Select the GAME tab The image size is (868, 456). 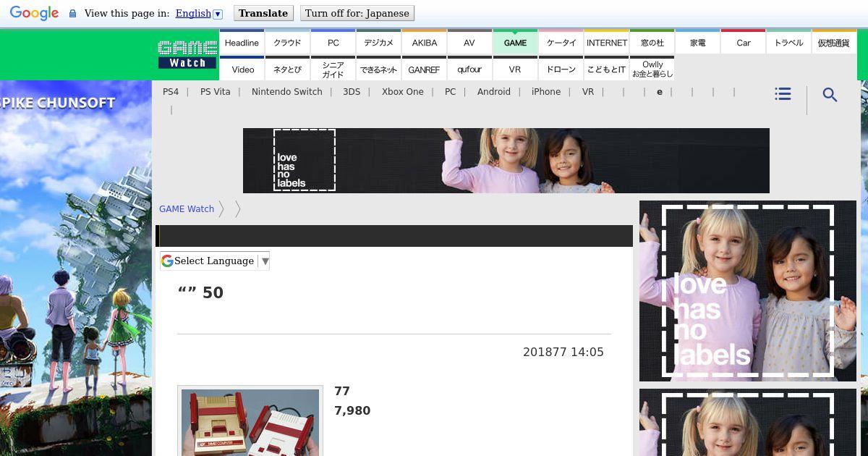point(515,42)
